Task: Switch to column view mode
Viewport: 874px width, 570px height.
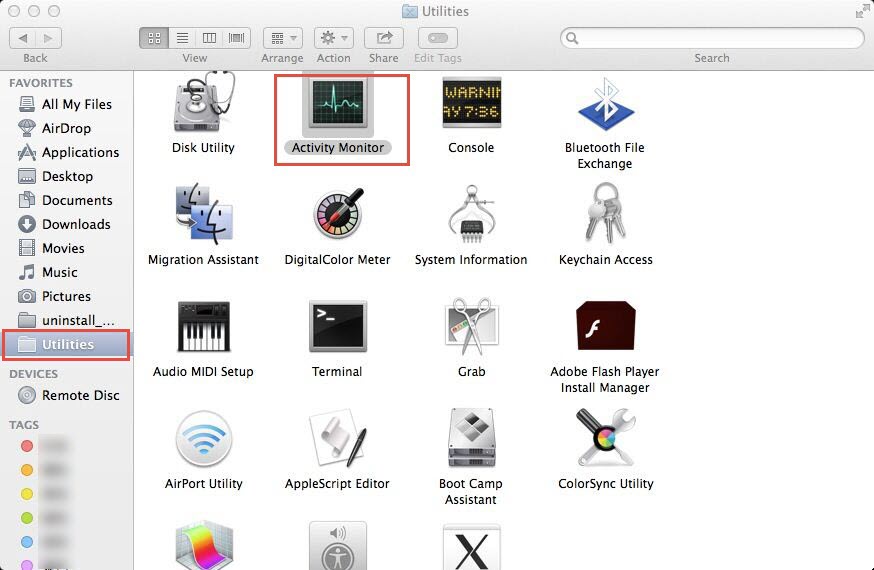Action: pyautogui.click(x=209, y=38)
